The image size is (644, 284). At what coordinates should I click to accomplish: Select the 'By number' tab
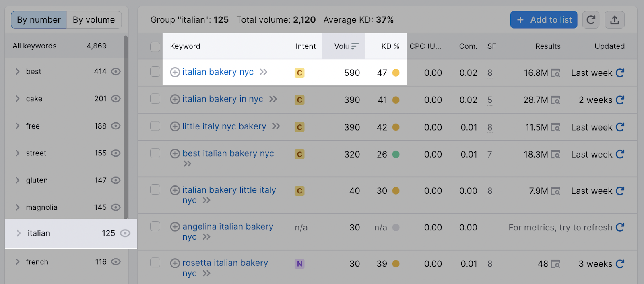[38, 19]
